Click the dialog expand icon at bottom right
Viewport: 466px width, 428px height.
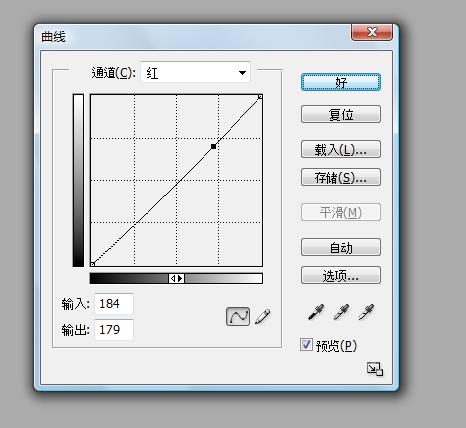pos(375,369)
